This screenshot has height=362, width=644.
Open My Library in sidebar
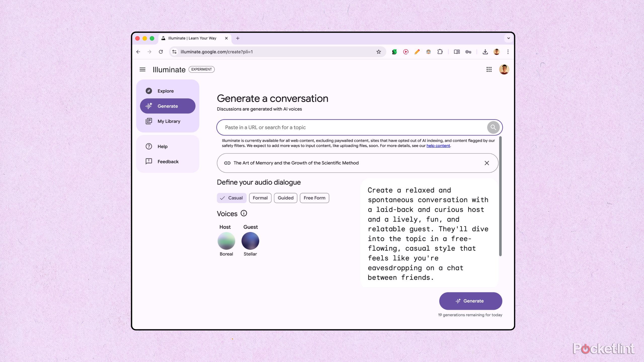(x=168, y=121)
